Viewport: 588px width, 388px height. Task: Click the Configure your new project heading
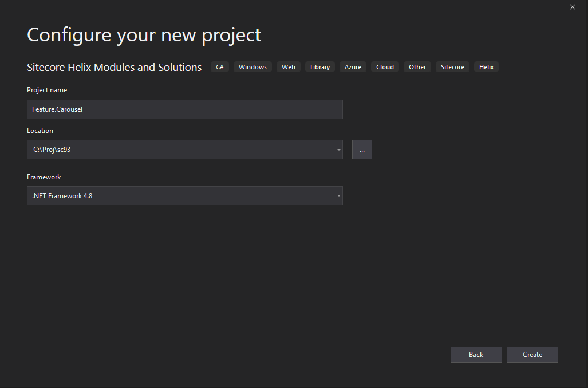tap(144, 35)
